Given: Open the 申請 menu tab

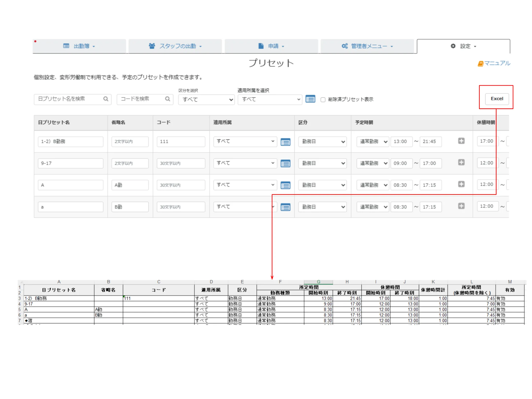Looking at the screenshot, I should [271, 46].
